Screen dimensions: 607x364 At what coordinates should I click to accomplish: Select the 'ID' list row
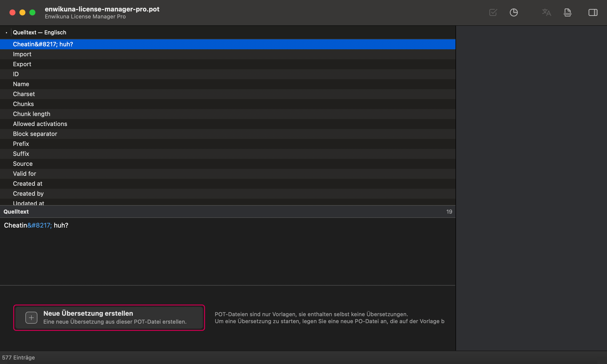pyautogui.click(x=228, y=74)
